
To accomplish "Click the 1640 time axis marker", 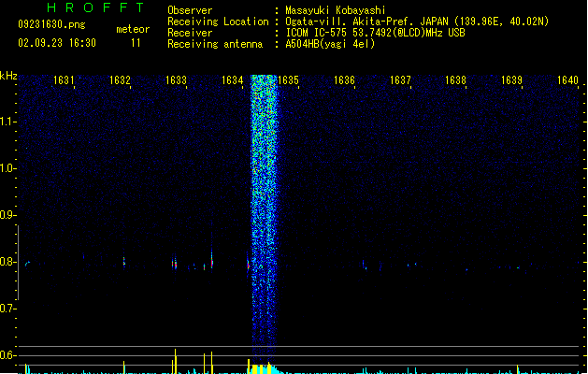I will 568,80.
